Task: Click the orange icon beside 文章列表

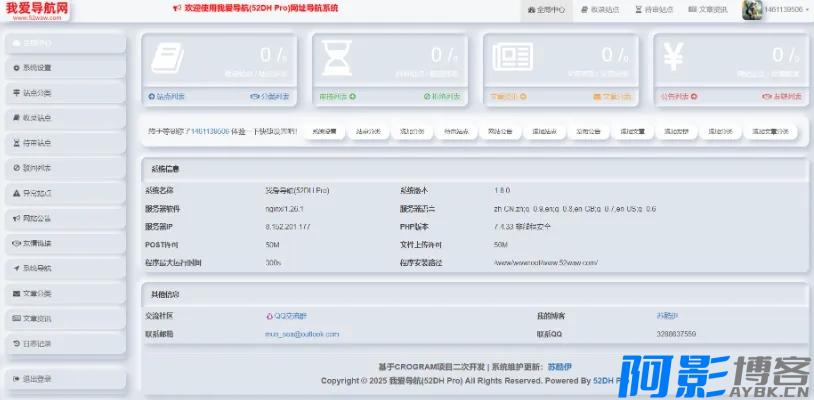Action: tap(523, 96)
